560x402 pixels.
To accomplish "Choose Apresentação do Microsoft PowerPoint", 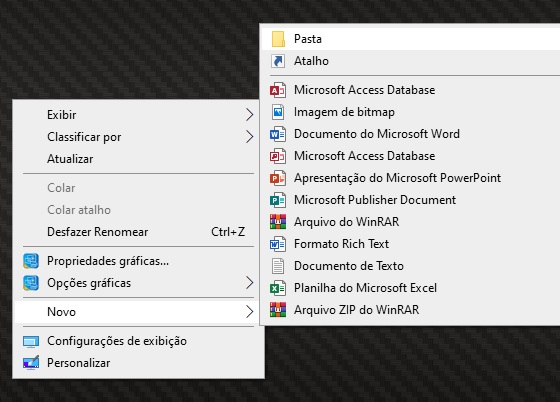I will pyautogui.click(x=411, y=178).
